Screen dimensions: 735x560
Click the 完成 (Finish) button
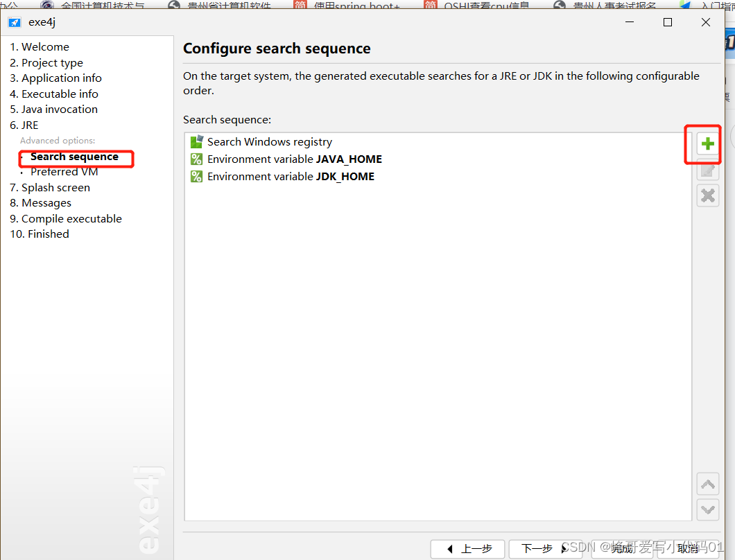[x=622, y=549]
